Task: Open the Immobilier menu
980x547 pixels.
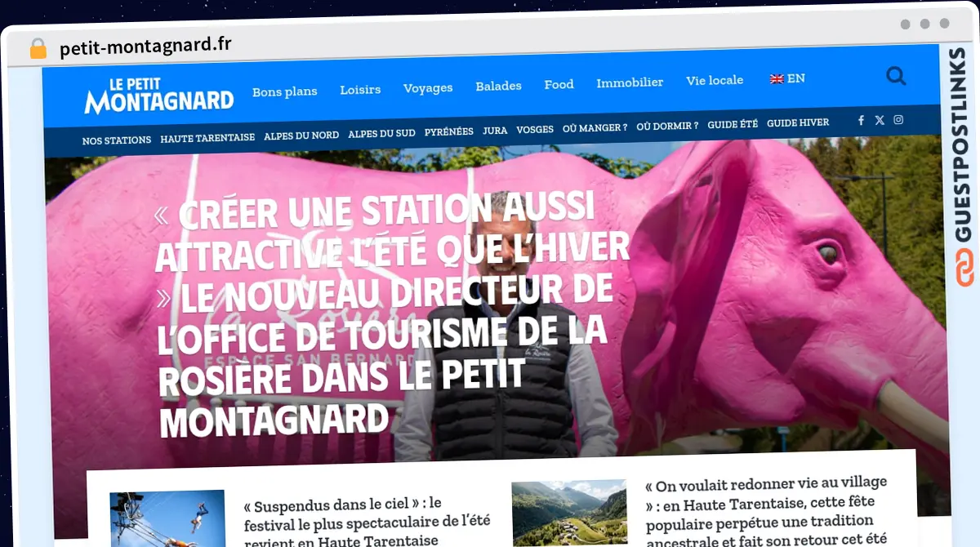Action: click(630, 82)
